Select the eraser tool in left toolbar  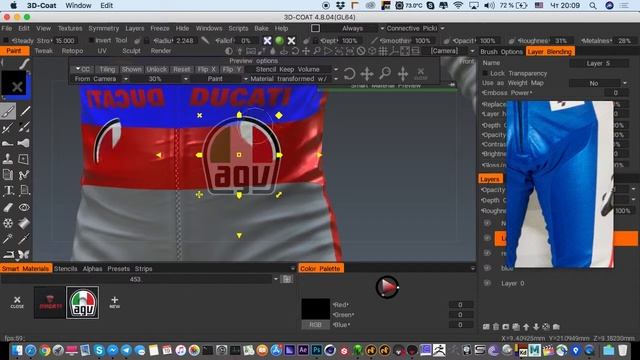(x=8, y=207)
